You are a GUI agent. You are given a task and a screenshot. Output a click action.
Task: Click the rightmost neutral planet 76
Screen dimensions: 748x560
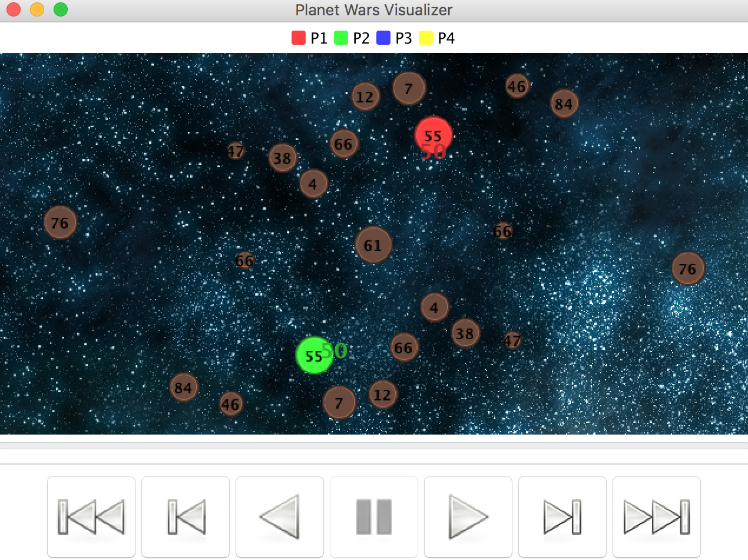click(688, 269)
